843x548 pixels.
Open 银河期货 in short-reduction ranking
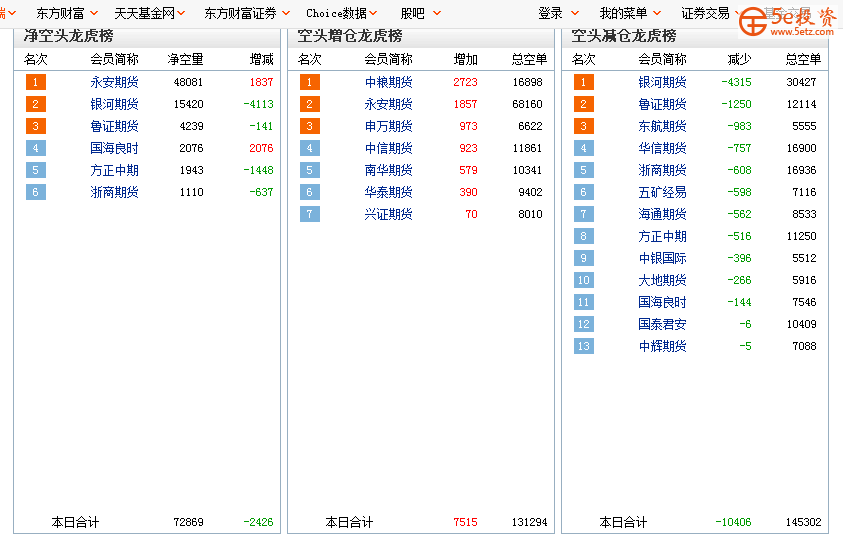(x=662, y=82)
